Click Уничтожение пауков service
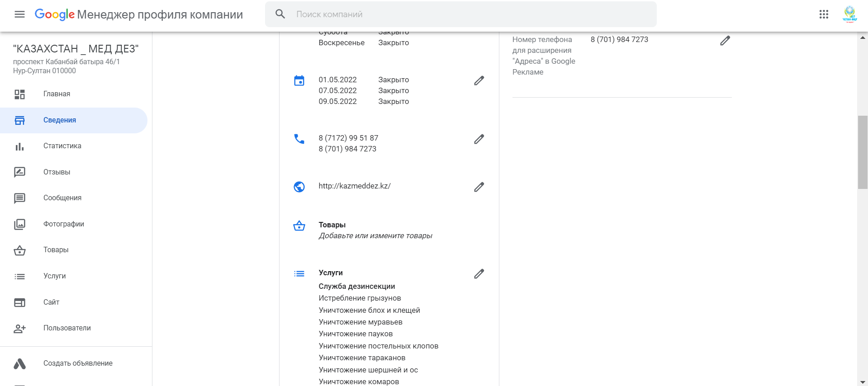This screenshot has height=386, width=868. (356, 334)
